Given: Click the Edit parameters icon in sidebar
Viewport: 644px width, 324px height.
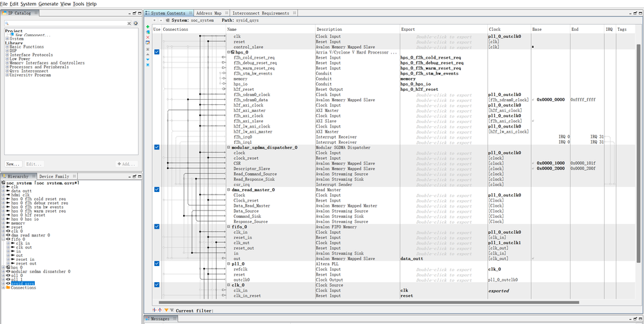Looking at the screenshot, I should 148,43.
